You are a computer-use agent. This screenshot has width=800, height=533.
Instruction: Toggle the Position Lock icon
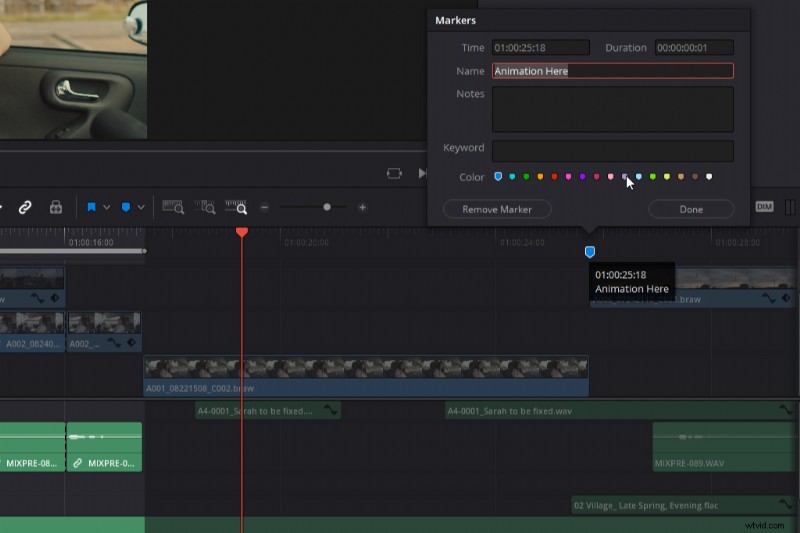[x=56, y=207]
